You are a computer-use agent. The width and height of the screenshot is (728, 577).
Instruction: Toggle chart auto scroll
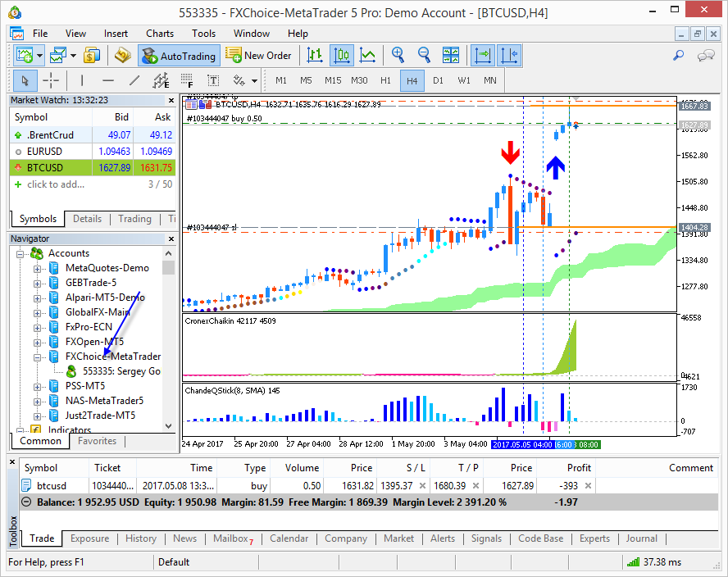point(483,56)
